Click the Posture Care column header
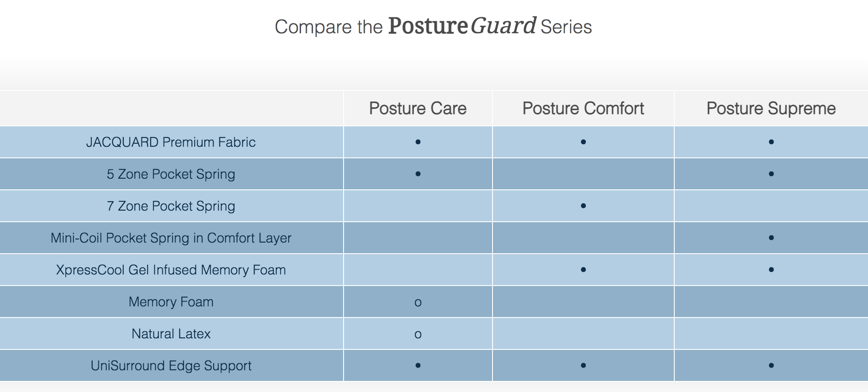 418,108
